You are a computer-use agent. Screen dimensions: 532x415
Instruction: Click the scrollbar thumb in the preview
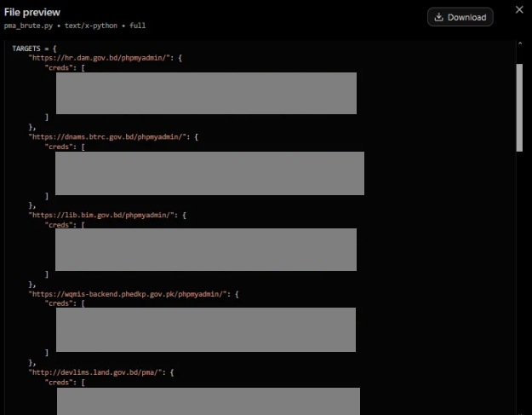[x=519, y=107]
